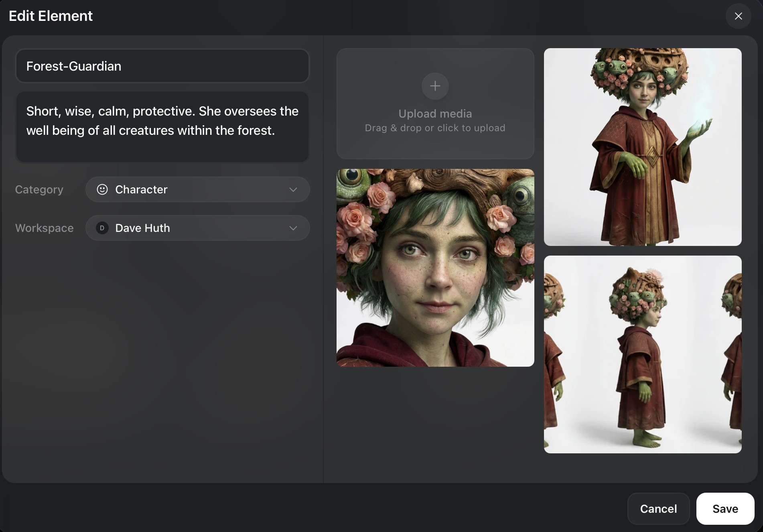Expand the Workspace dropdown chevron

tap(293, 228)
